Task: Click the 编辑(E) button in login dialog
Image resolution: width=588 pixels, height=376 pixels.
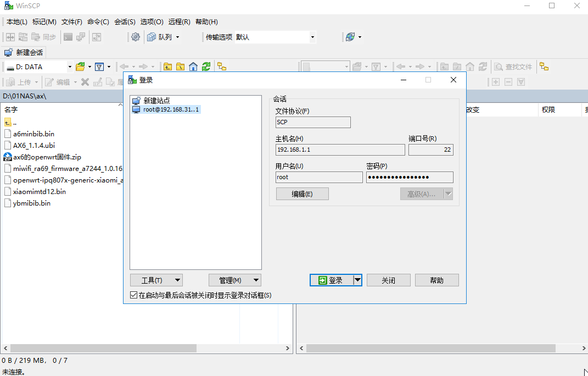Action: (x=303, y=194)
